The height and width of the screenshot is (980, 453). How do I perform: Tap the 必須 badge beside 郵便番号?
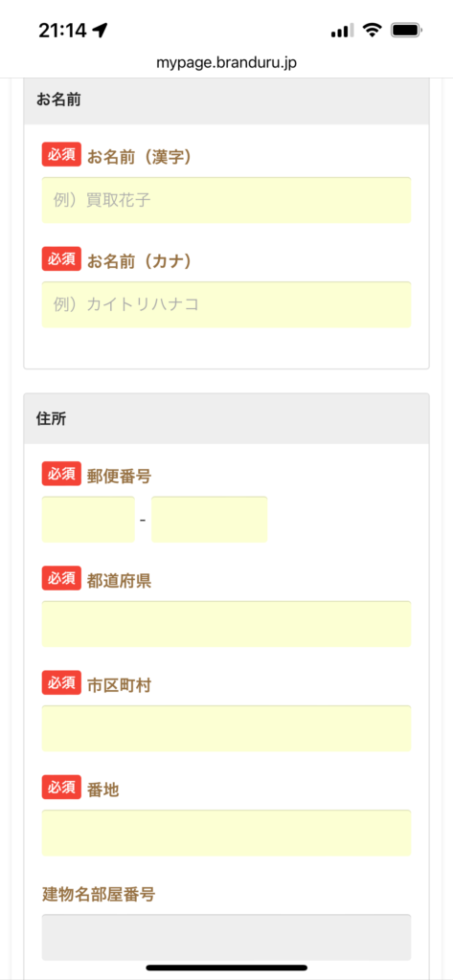coord(61,474)
